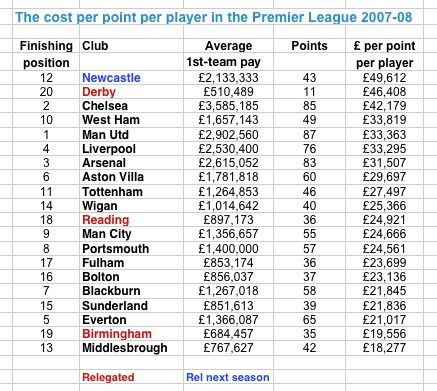
Task: Click Middlesbrough's £18,277 value
Action: (x=384, y=348)
